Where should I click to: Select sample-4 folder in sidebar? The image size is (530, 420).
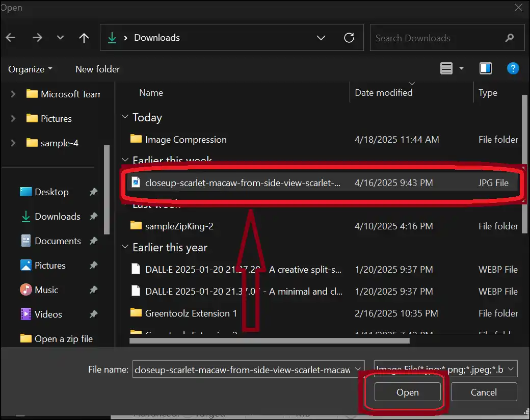coord(52,143)
